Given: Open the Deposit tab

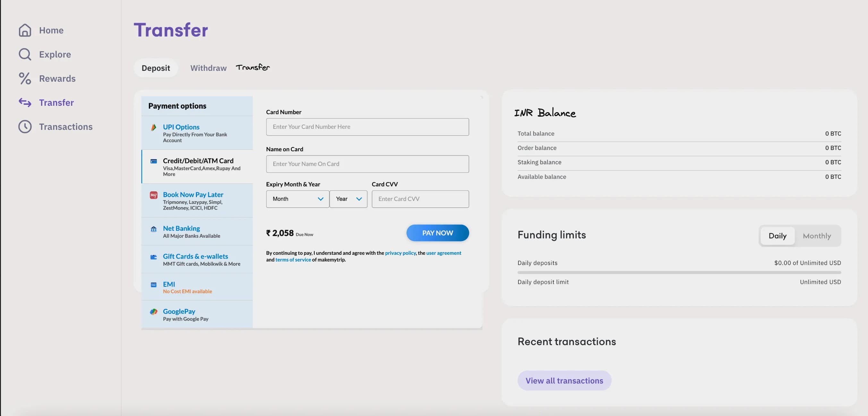Looking at the screenshot, I should (156, 68).
